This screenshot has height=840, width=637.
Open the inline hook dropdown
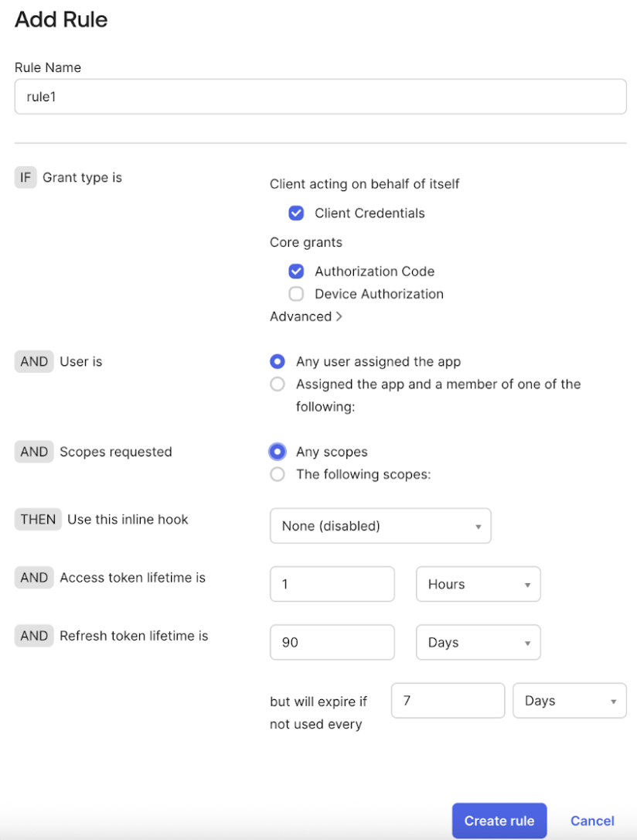(x=380, y=526)
